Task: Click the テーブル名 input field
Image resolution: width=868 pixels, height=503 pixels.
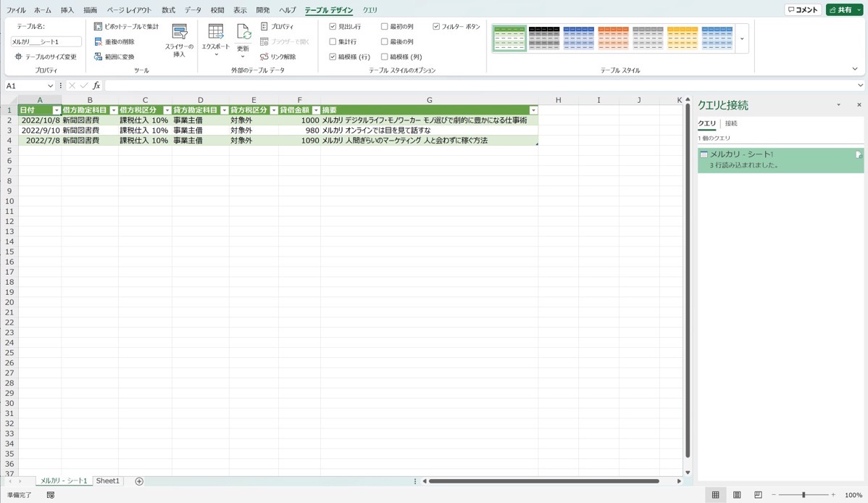Action: (x=46, y=41)
